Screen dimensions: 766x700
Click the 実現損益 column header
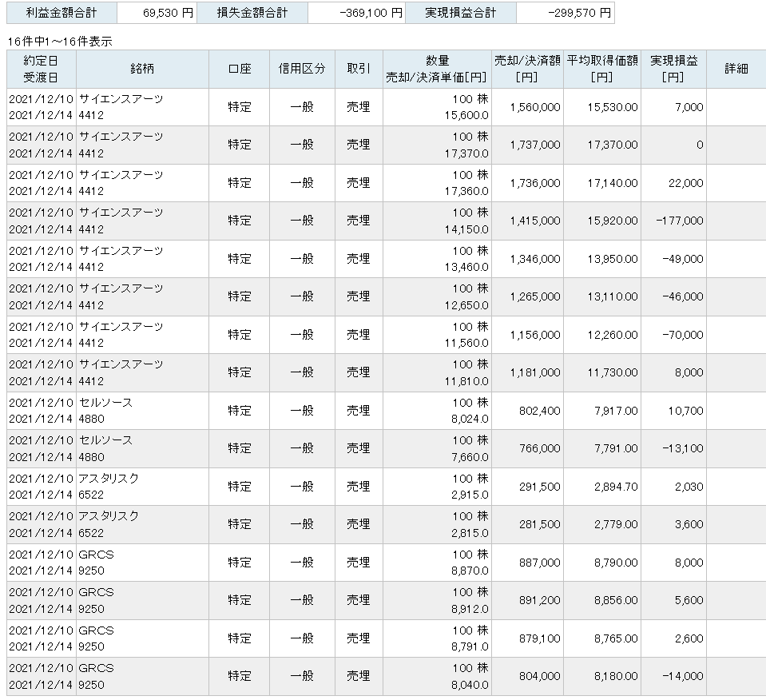pyautogui.click(x=673, y=69)
